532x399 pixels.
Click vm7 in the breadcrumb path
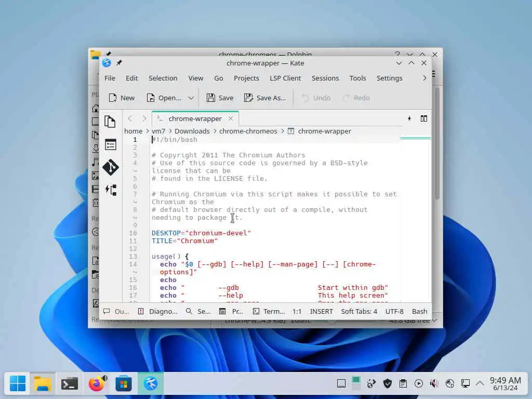(158, 131)
